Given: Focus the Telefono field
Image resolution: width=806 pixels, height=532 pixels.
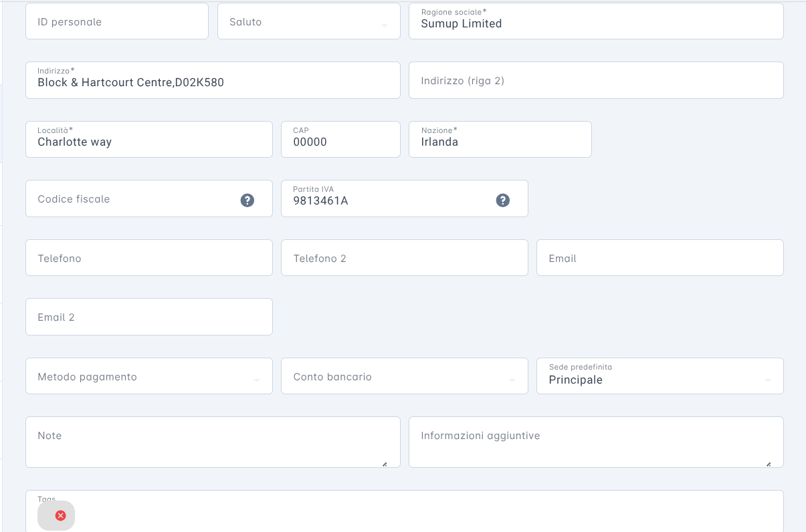Looking at the screenshot, I should coord(149,258).
